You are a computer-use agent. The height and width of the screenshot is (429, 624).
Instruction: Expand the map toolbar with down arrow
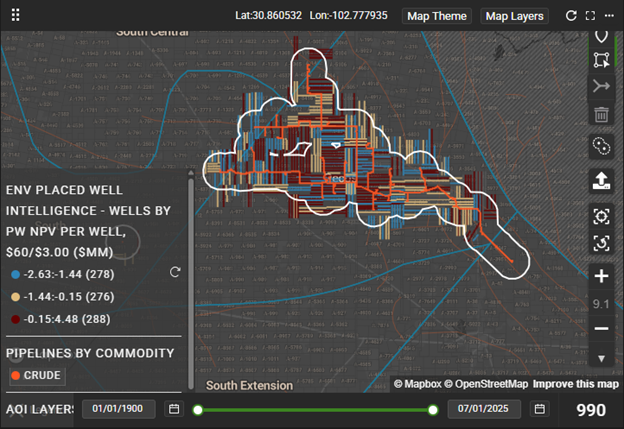coord(602,358)
